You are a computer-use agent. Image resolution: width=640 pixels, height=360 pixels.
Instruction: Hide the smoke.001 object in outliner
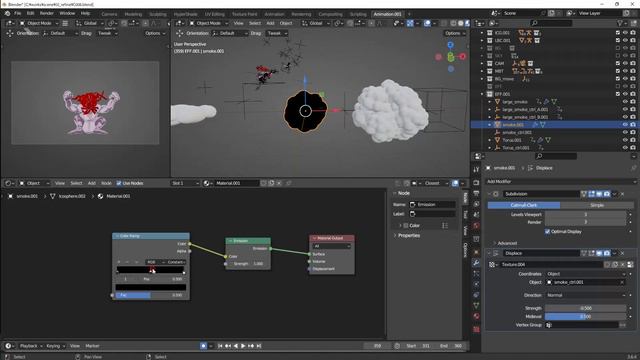tap(625, 125)
